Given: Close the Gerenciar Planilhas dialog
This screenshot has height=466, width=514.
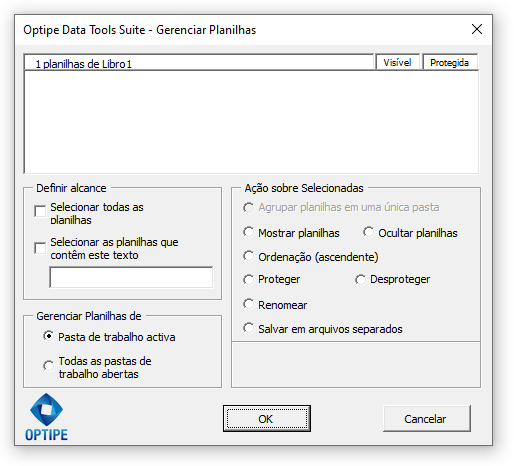Looking at the screenshot, I should (x=477, y=29).
